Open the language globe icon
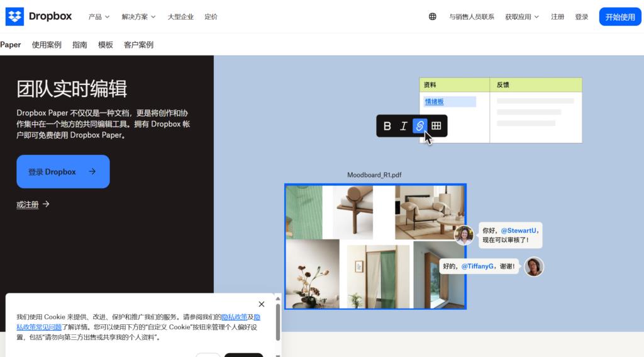This screenshot has width=644, height=357. pyautogui.click(x=433, y=16)
